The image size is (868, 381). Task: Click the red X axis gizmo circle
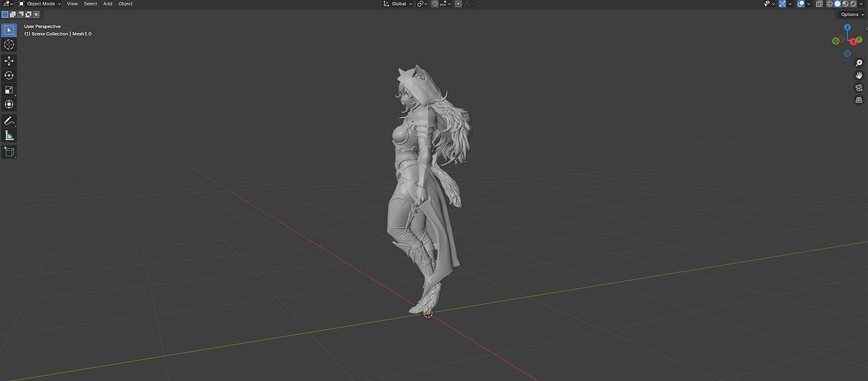point(853,42)
